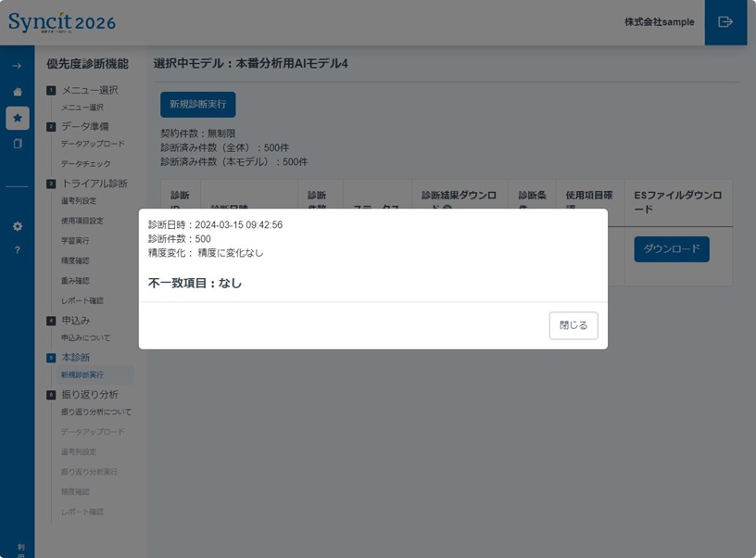Click the logout icon in the top right
Image resolution: width=756 pixels, height=558 pixels.
tap(725, 22)
